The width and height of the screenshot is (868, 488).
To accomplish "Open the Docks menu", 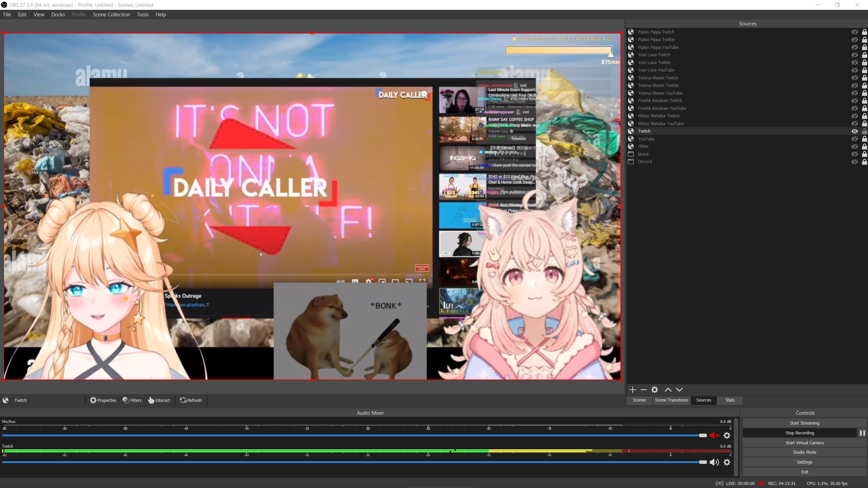I will tap(58, 15).
